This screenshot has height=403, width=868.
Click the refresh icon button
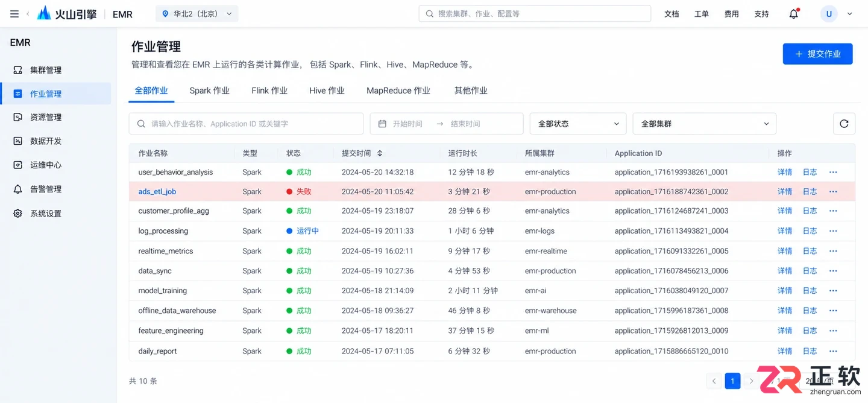pyautogui.click(x=844, y=124)
